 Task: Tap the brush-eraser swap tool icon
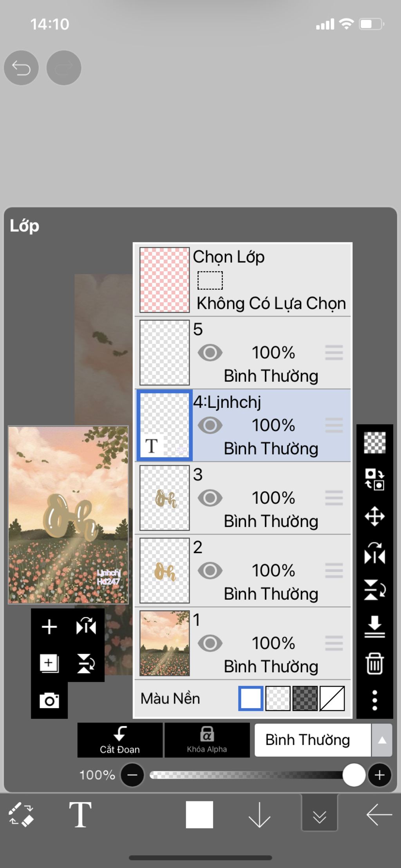pyautogui.click(x=21, y=815)
